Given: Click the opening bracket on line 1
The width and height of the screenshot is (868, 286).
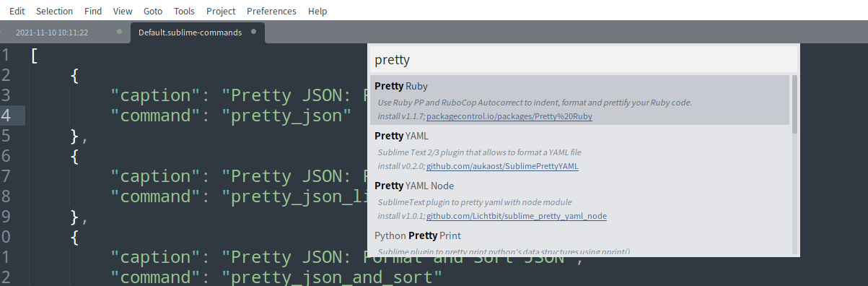Looking at the screenshot, I should click(x=35, y=56).
